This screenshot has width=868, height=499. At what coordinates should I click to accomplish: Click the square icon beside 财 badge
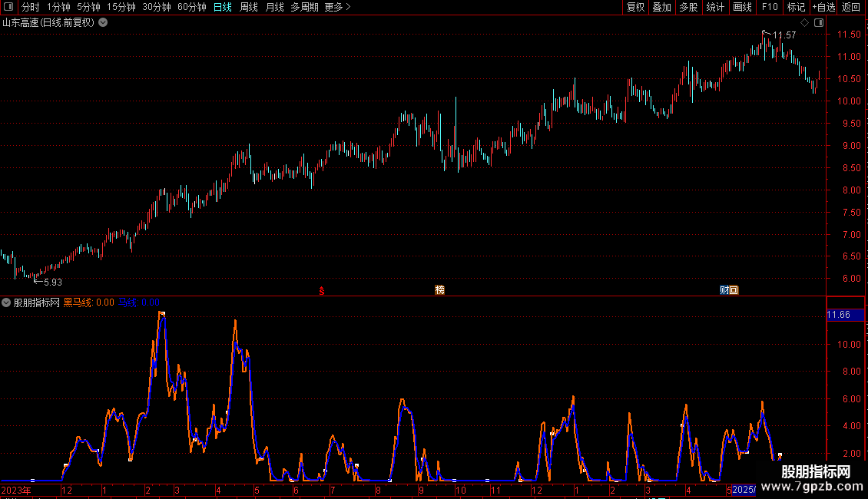click(734, 290)
